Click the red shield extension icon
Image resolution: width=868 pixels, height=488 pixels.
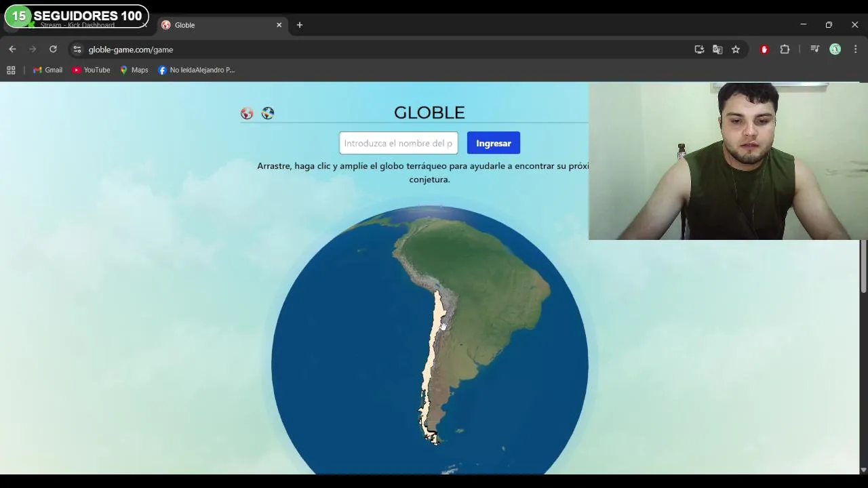[x=764, y=49]
